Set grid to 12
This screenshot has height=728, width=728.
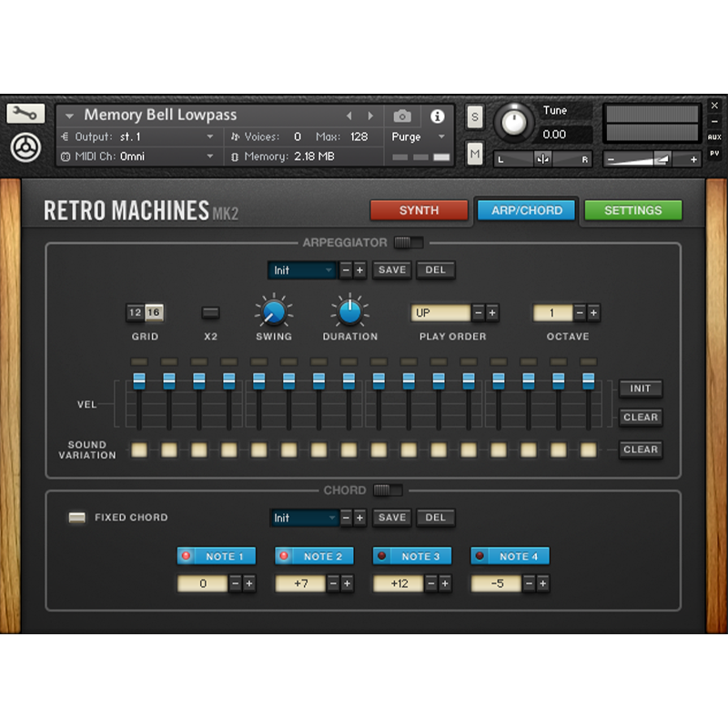(135, 312)
